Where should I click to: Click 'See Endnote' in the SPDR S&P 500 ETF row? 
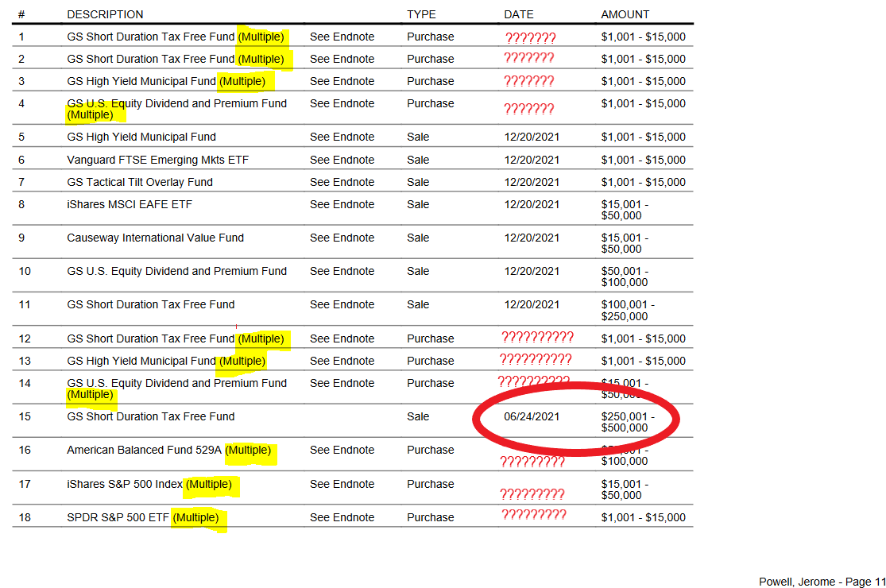click(342, 517)
